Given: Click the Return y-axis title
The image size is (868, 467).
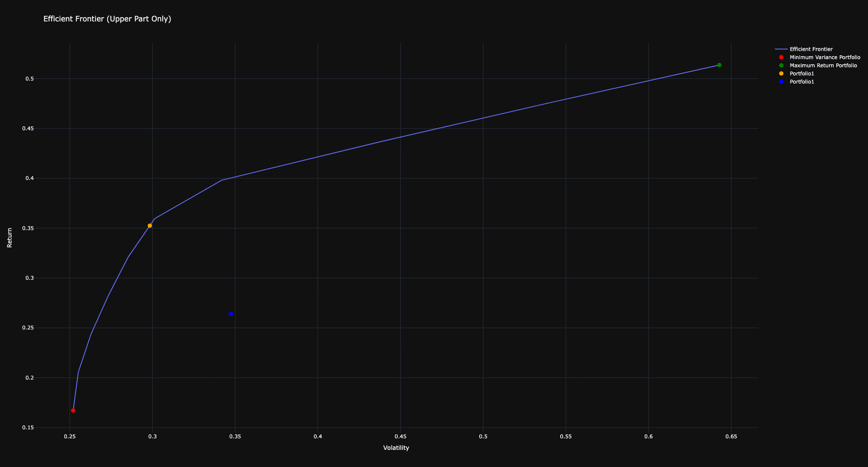Looking at the screenshot, I should tap(9, 237).
